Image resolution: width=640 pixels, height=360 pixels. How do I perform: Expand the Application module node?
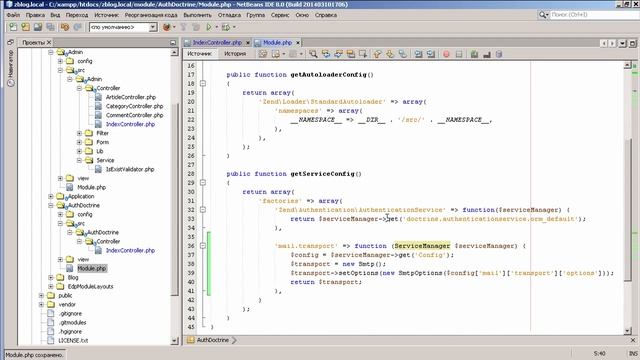(x=51, y=196)
